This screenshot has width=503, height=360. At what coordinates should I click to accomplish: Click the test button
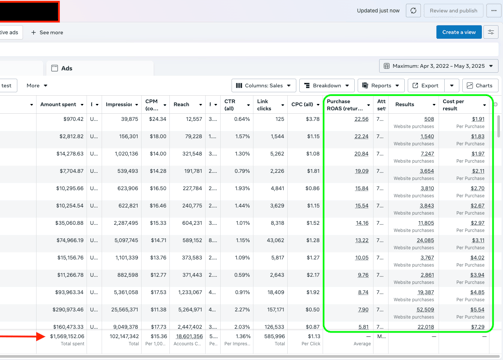click(7, 86)
